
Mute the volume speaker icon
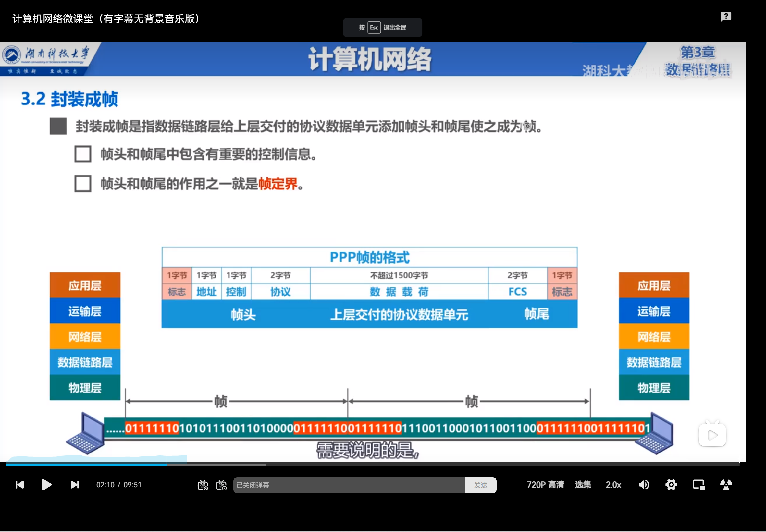tap(644, 485)
